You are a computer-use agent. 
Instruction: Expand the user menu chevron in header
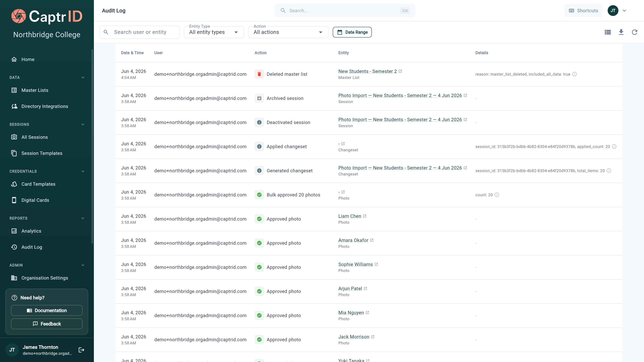tap(625, 11)
